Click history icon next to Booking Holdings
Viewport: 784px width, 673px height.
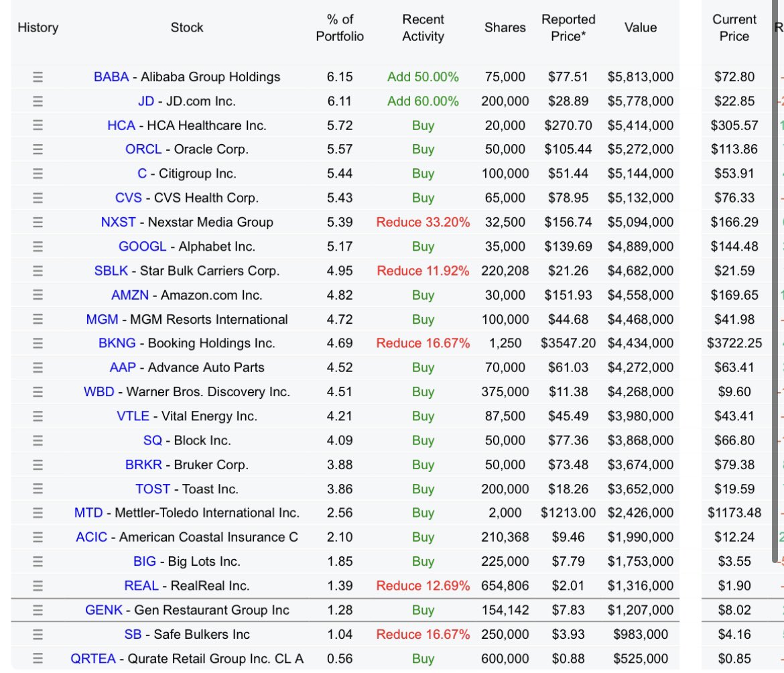pyautogui.click(x=38, y=343)
